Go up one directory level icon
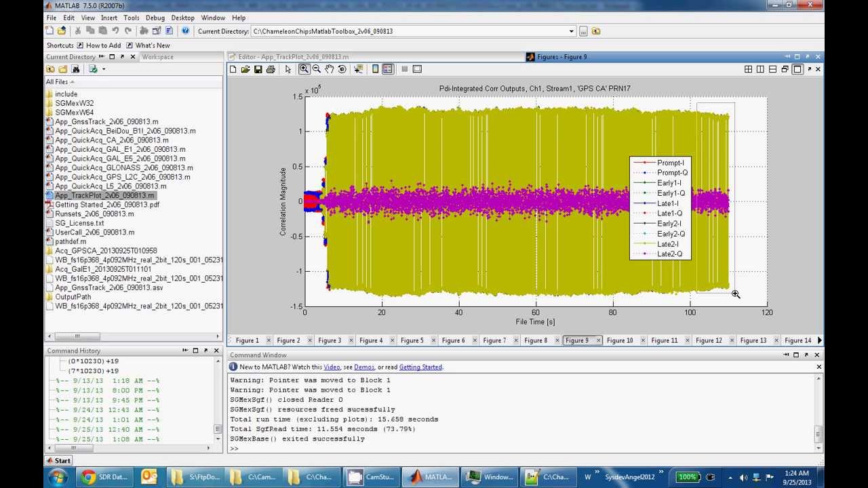The width and height of the screenshot is (868, 488). (596, 31)
